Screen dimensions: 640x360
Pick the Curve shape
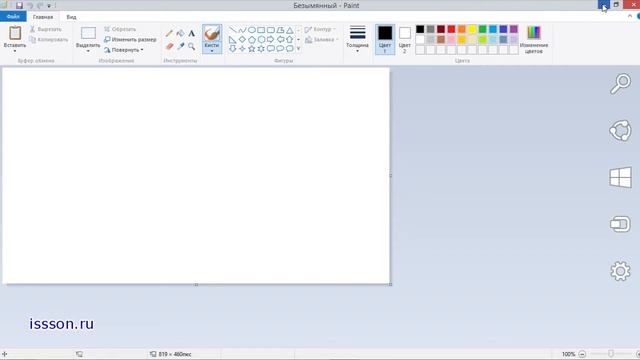(x=242, y=30)
